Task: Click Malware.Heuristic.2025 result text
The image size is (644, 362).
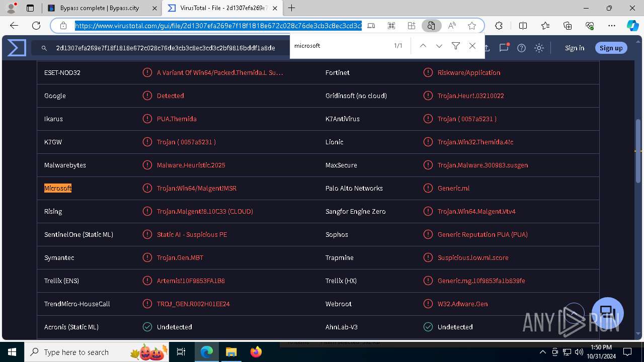Action: pyautogui.click(x=191, y=165)
